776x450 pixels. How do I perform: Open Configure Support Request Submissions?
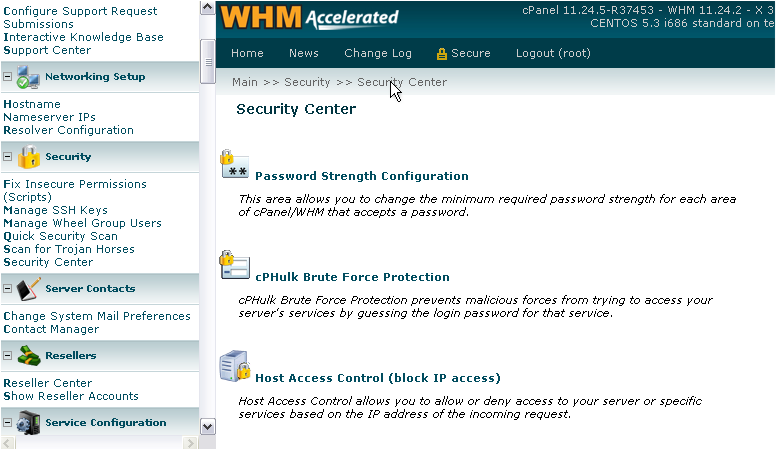pos(80,17)
